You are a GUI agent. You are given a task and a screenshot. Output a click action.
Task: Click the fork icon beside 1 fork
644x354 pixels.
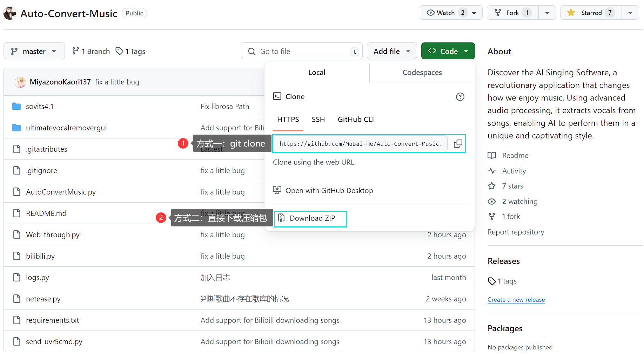pyautogui.click(x=492, y=217)
